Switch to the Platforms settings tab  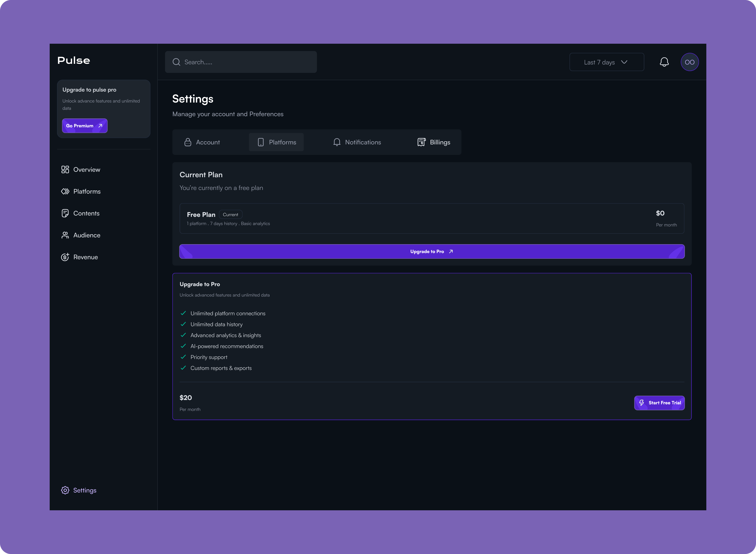coord(276,142)
